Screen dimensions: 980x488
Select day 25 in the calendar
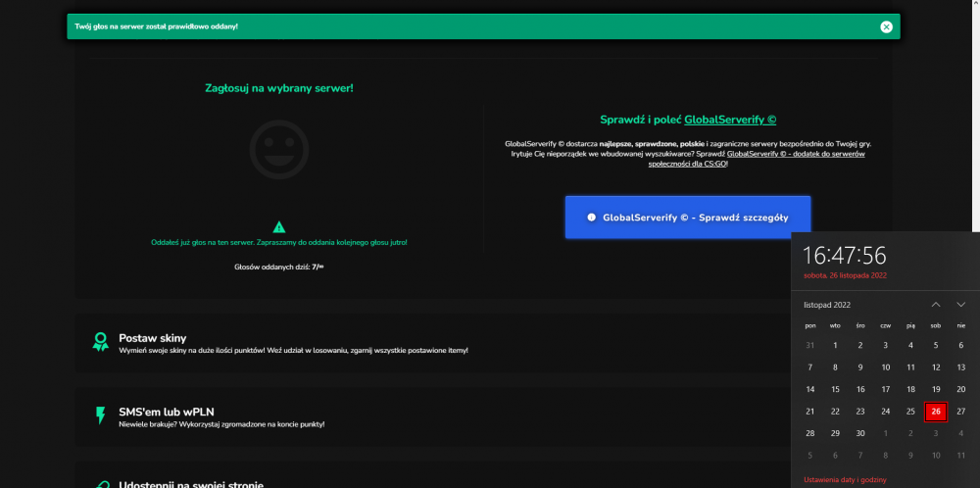coord(910,412)
